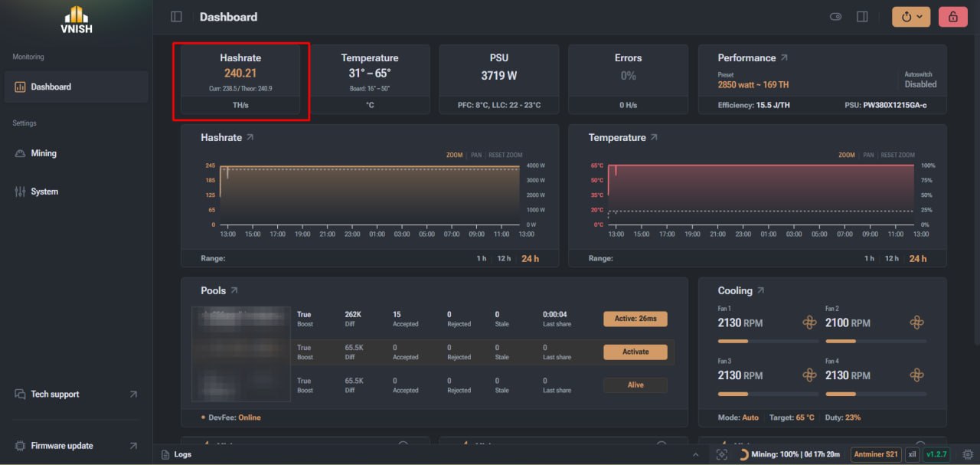Image resolution: width=980 pixels, height=465 pixels.
Task: Click the Fan 3 duty progress bar
Action: (768, 394)
